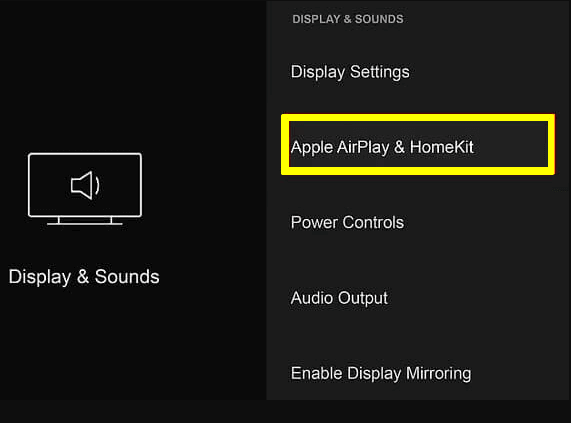Click the speaker icon inside the TV
The height and width of the screenshot is (423, 571).
pyautogui.click(x=81, y=185)
